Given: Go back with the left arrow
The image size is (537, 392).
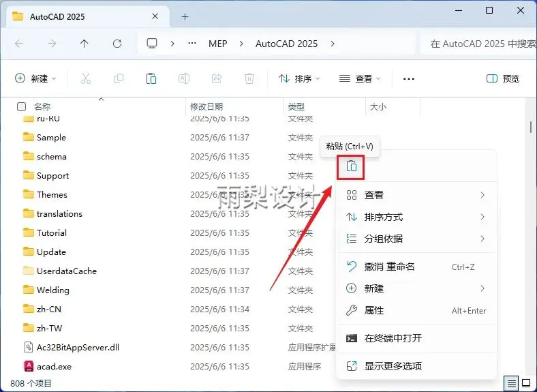Looking at the screenshot, I should [x=19, y=44].
